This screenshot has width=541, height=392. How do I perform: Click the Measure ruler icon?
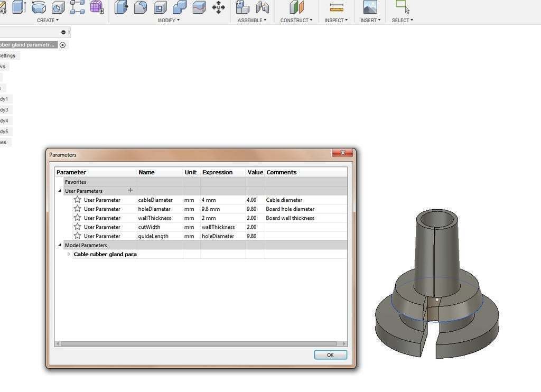pos(337,7)
